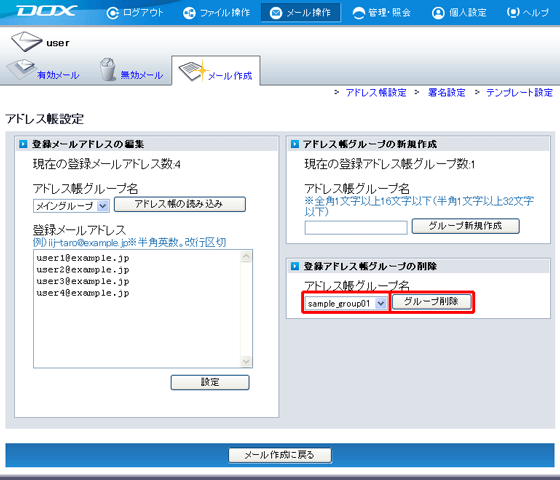Click the 設定 button
The height and width of the screenshot is (480, 560).
pyautogui.click(x=210, y=382)
